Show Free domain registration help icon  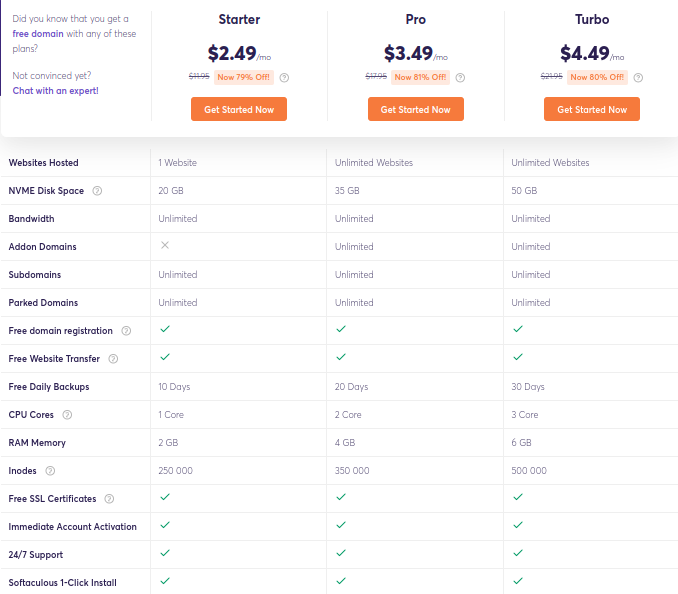125,331
